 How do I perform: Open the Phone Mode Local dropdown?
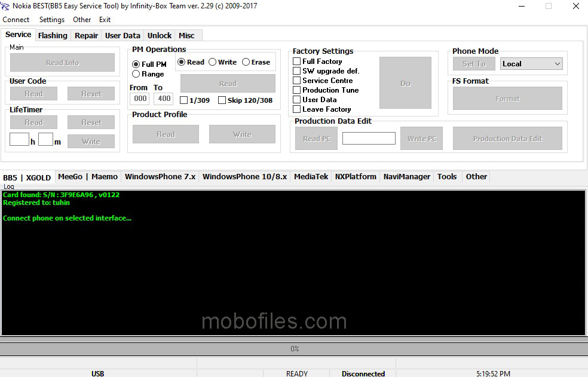tap(531, 64)
